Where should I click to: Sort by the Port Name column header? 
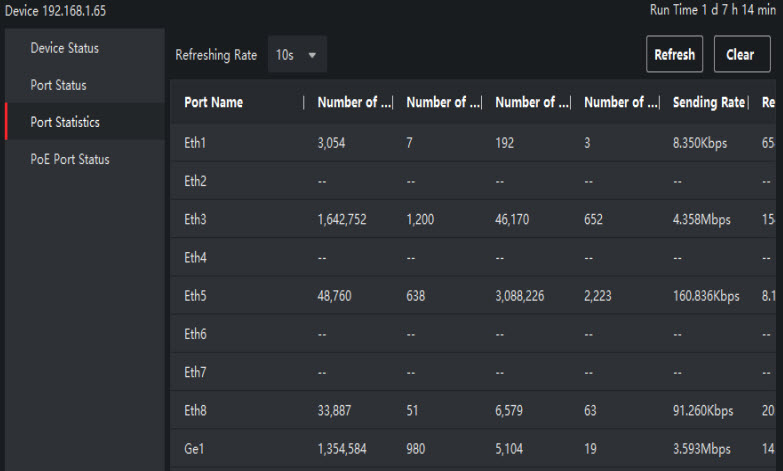pyautogui.click(x=213, y=102)
